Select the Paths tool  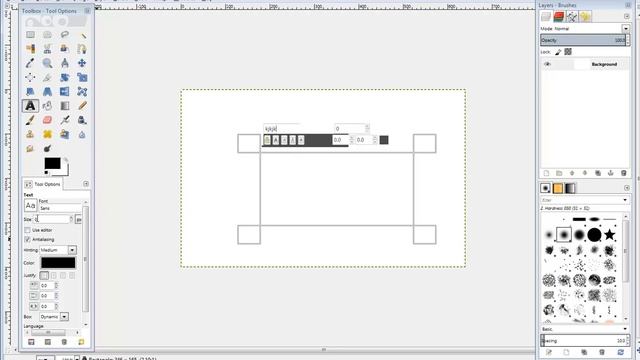(82, 49)
